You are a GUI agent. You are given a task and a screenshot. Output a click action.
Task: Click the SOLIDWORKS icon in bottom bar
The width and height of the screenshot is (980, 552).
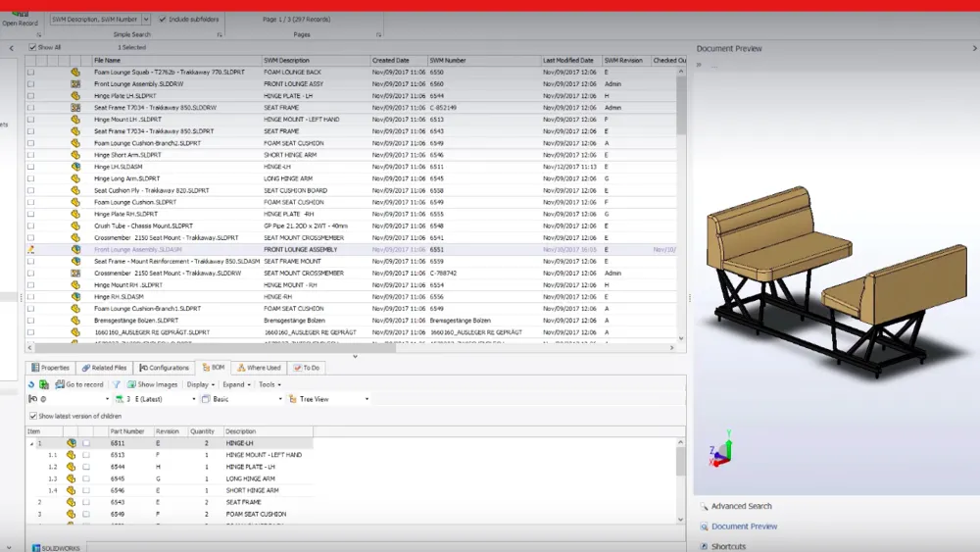click(x=36, y=548)
